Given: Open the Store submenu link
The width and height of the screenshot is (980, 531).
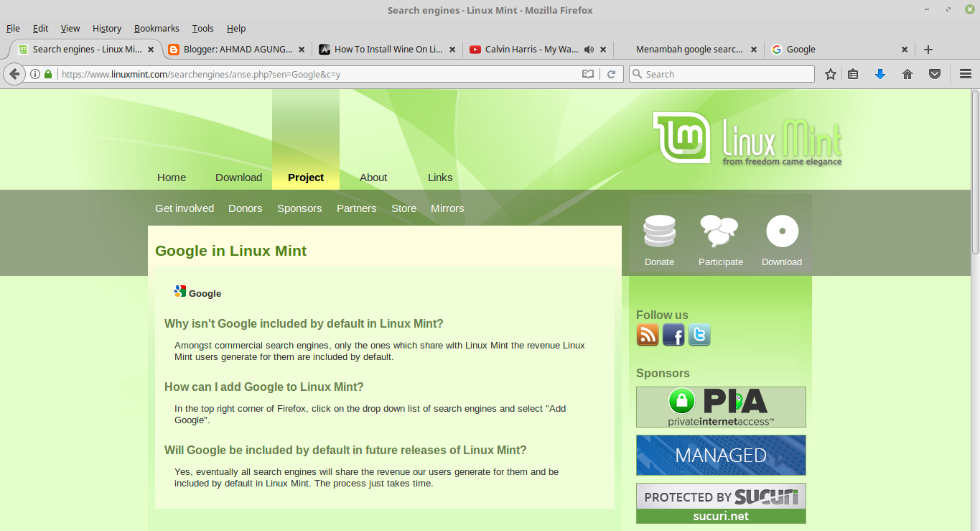Looking at the screenshot, I should pyautogui.click(x=404, y=208).
